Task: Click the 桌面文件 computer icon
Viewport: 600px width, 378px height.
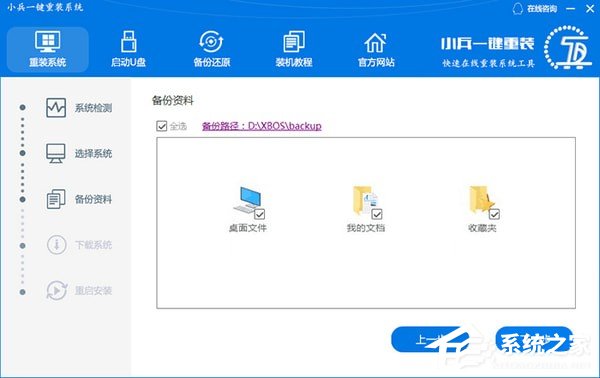Action: click(x=248, y=200)
